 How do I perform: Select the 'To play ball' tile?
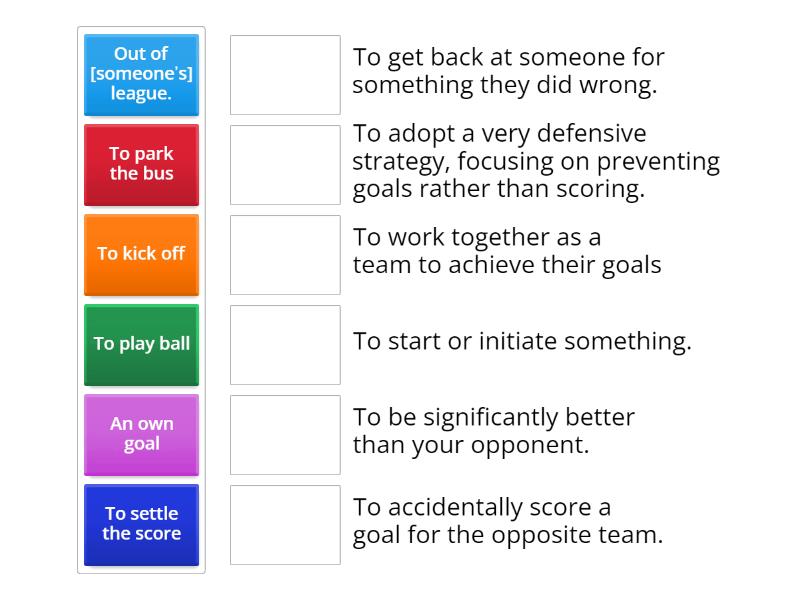(141, 344)
